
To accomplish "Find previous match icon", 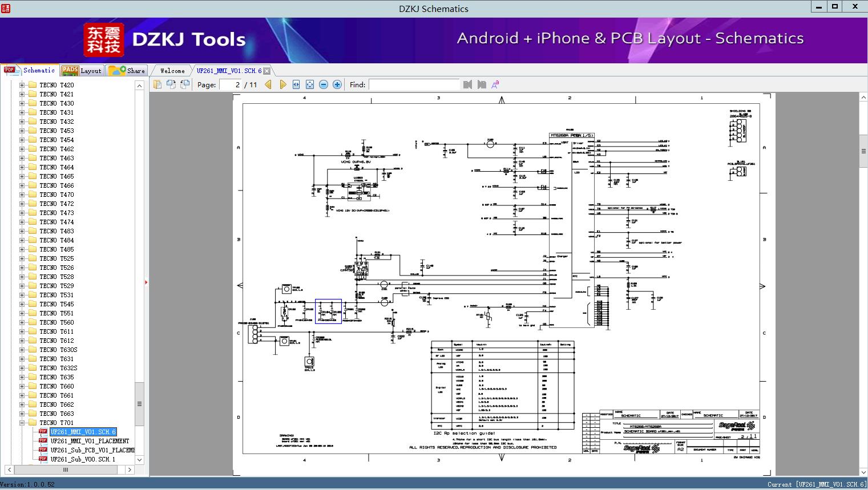I will tap(468, 84).
